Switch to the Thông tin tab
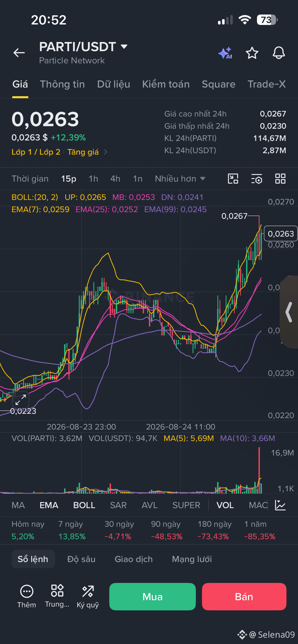Image resolution: width=298 pixels, height=644 pixels. click(62, 84)
